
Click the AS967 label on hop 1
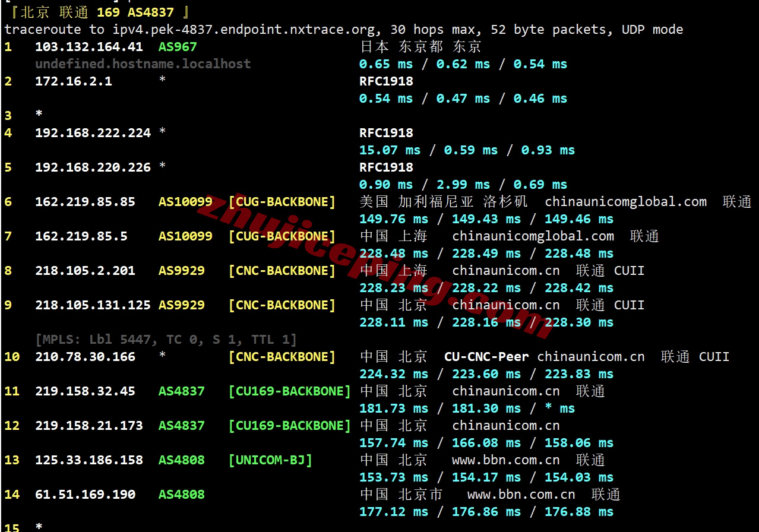pos(177,46)
